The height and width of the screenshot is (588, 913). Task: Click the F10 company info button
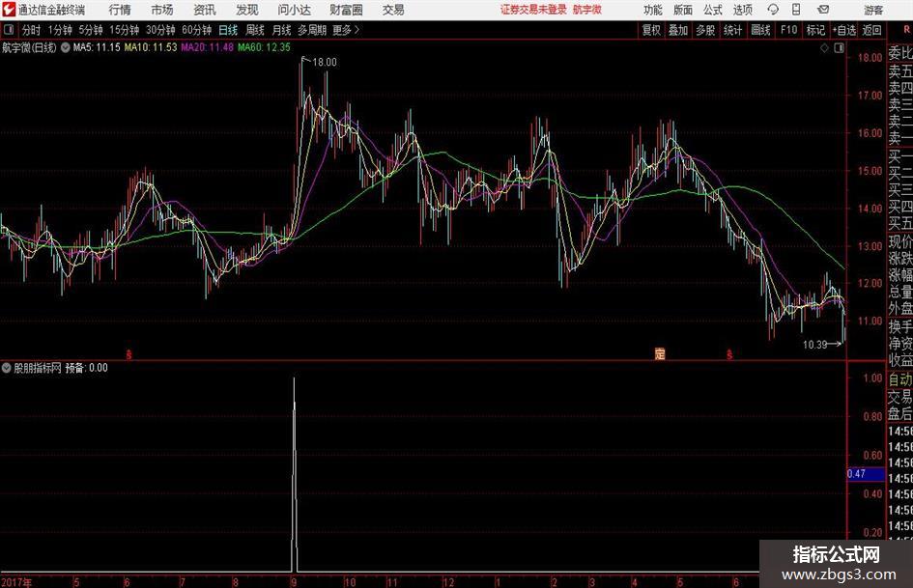[788, 30]
